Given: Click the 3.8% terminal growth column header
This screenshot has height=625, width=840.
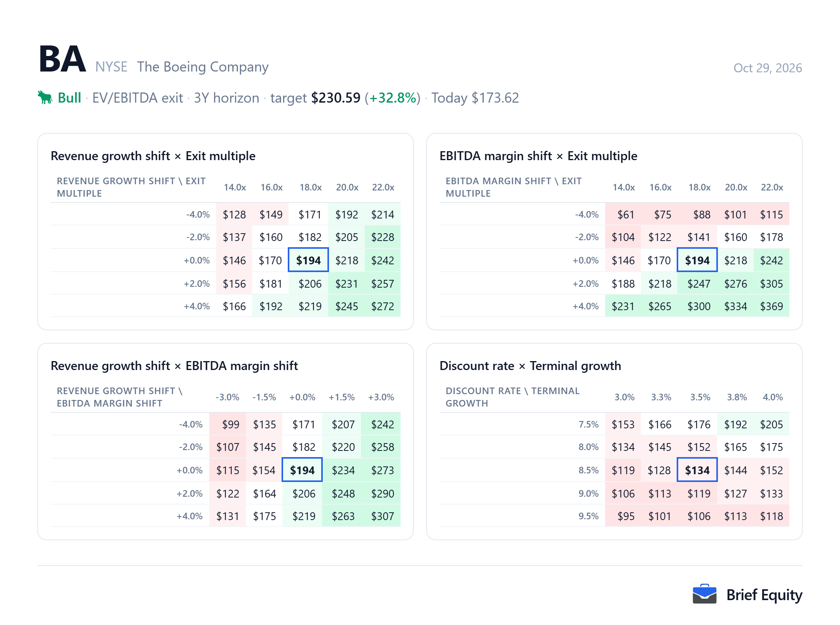Looking at the screenshot, I should [x=737, y=397].
